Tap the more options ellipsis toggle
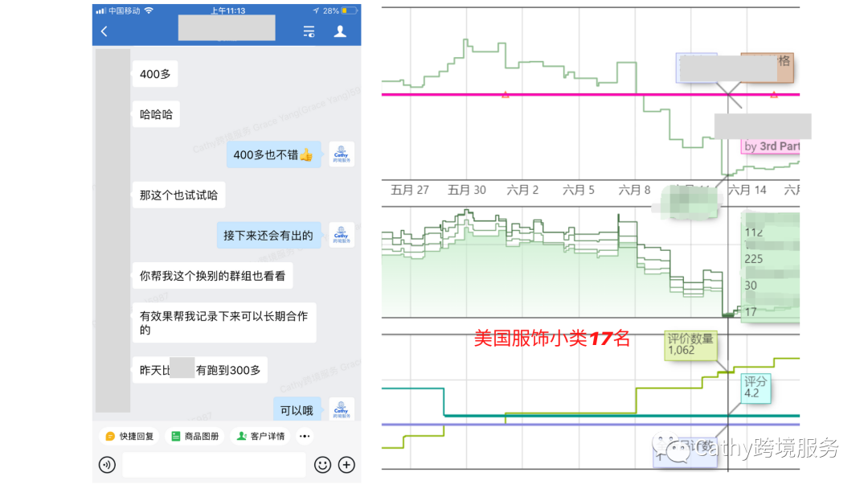868x489 pixels. (304, 436)
